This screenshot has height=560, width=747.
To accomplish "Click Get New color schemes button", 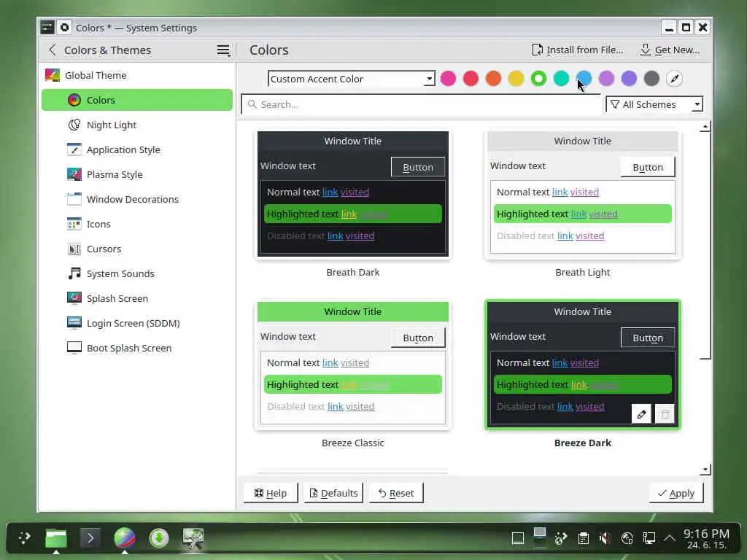I will pos(670,50).
